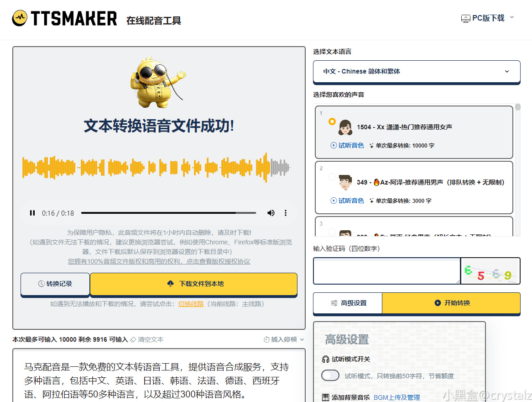
Task: Toggle the 试听模式 switch
Action: pos(330,376)
